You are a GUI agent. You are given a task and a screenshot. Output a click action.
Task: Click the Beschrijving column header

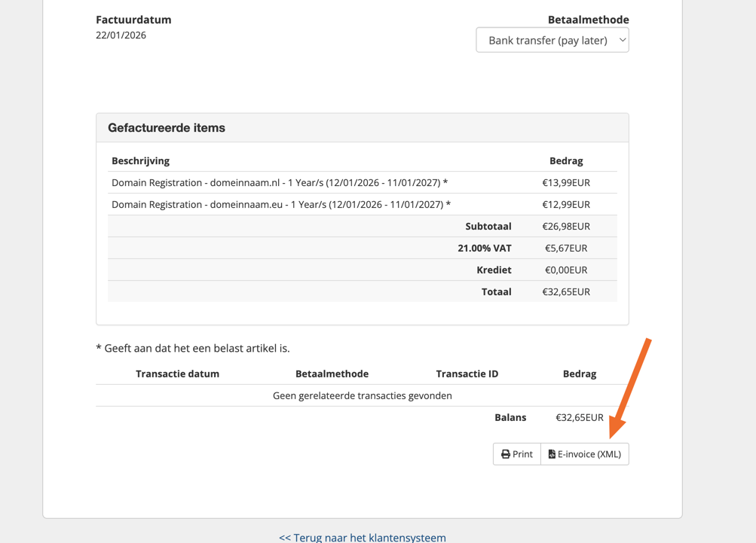(x=140, y=160)
